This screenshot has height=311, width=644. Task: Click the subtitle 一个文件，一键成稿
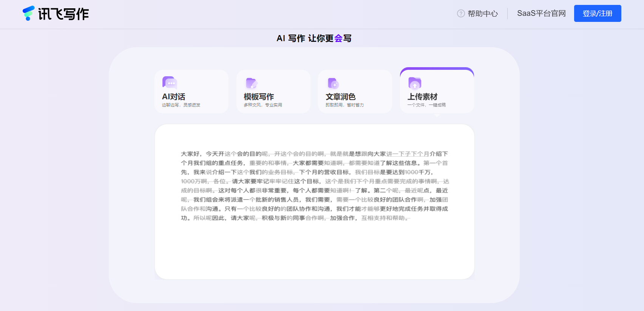pos(426,105)
